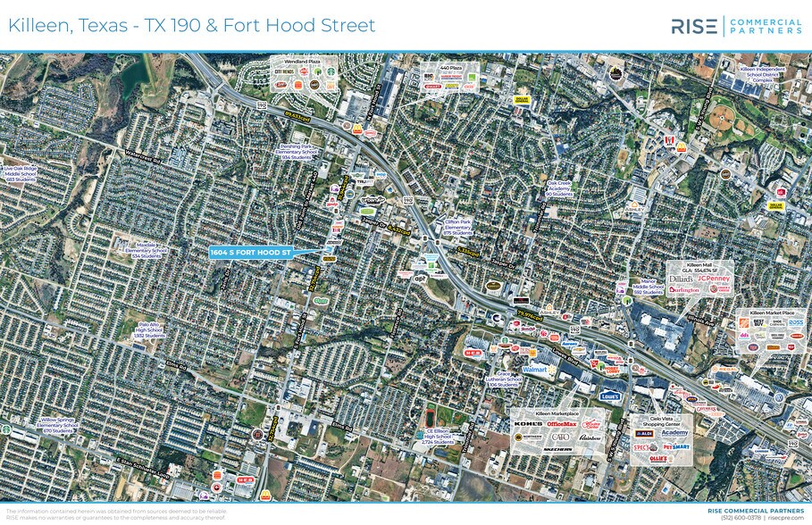Viewport: 812px width, 525px height.
Task: Click the Academy logo
Action: pyautogui.click(x=674, y=433)
